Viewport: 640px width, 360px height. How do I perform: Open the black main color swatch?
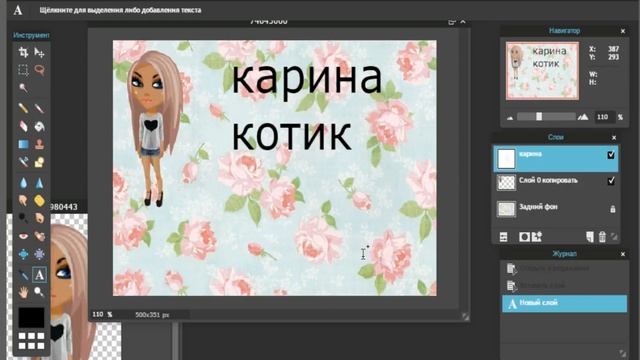click(x=31, y=318)
